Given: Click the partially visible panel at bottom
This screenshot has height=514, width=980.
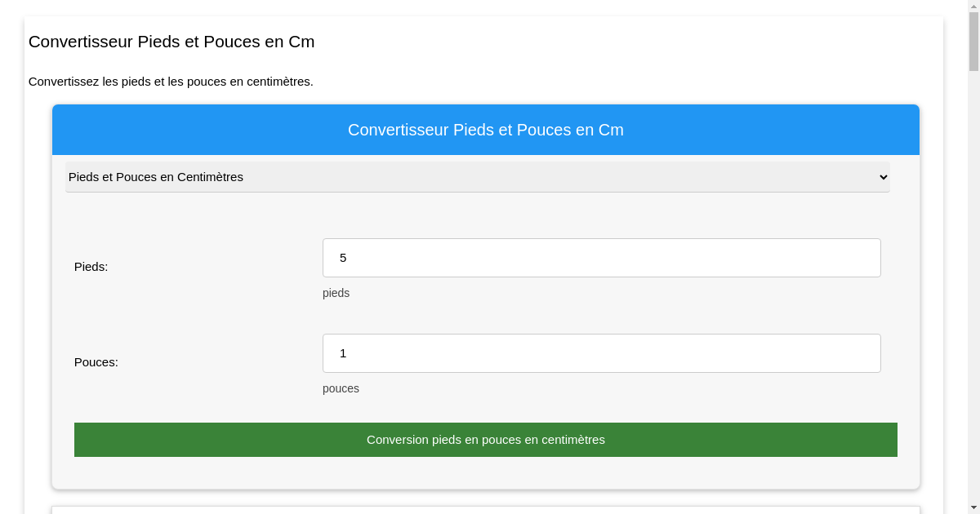Looking at the screenshot, I should pos(486,510).
